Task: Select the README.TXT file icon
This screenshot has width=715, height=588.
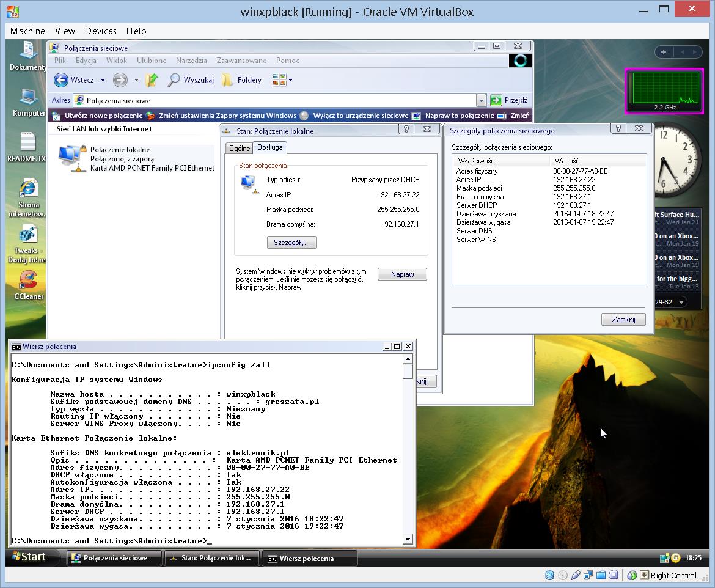Action: [x=28, y=147]
